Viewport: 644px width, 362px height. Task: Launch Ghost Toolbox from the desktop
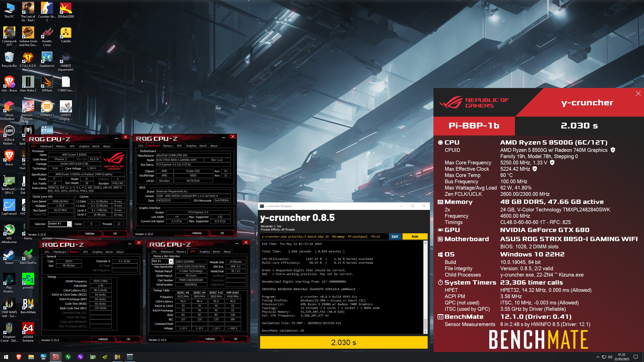click(x=9, y=110)
